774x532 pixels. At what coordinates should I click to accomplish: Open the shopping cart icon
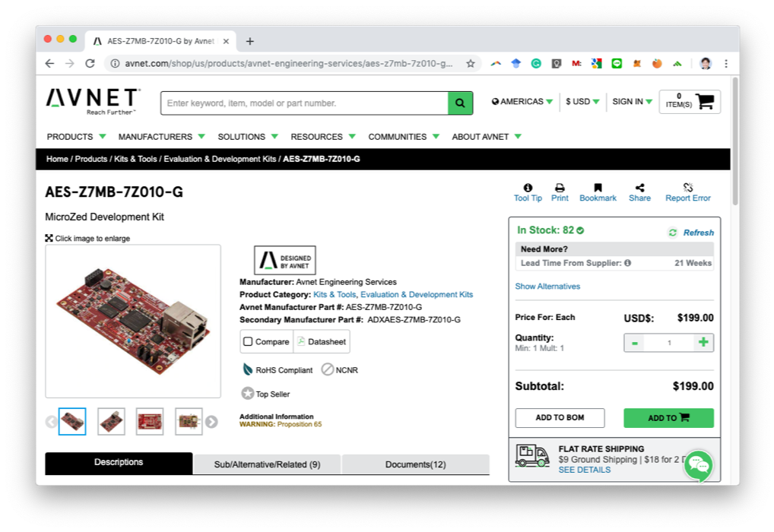coord(704,102)
